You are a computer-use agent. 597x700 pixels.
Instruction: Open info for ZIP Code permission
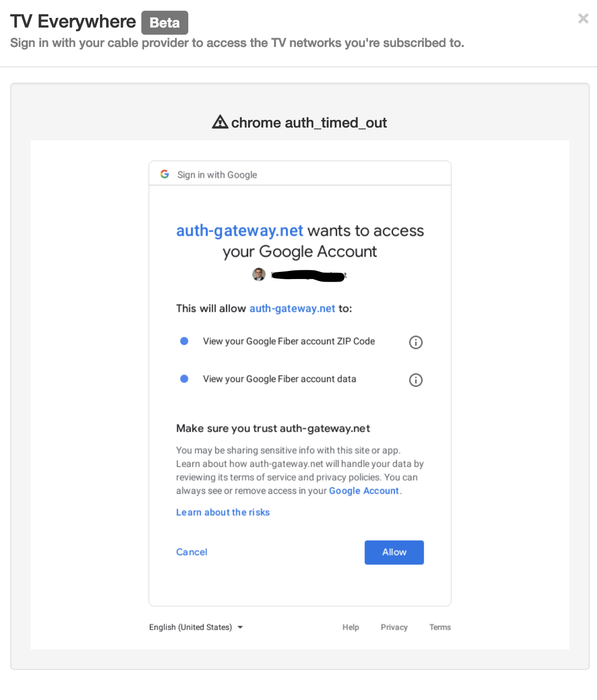(416, 342)
